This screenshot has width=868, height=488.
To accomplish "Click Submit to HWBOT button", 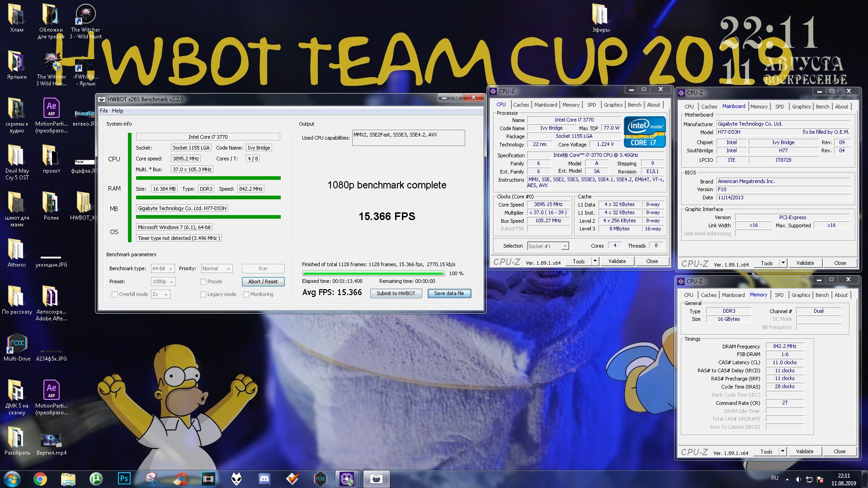I will (x=396, y=293).
